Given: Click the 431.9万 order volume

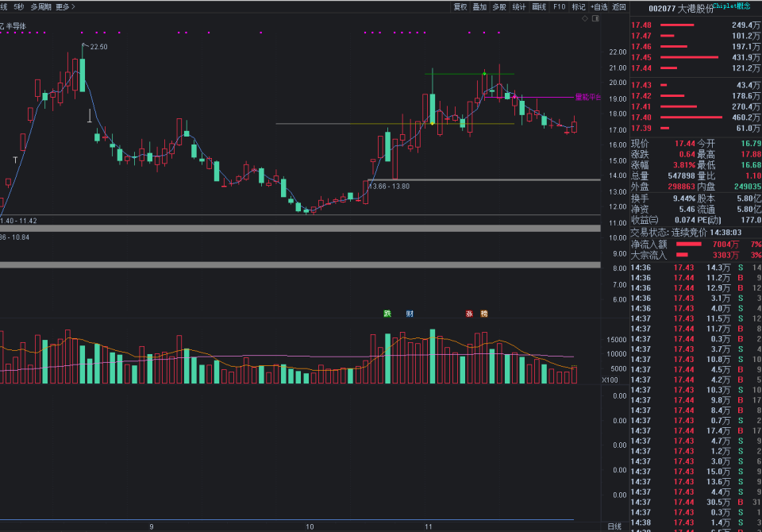Looking at the screenshot, I should (x=746, y=57).
